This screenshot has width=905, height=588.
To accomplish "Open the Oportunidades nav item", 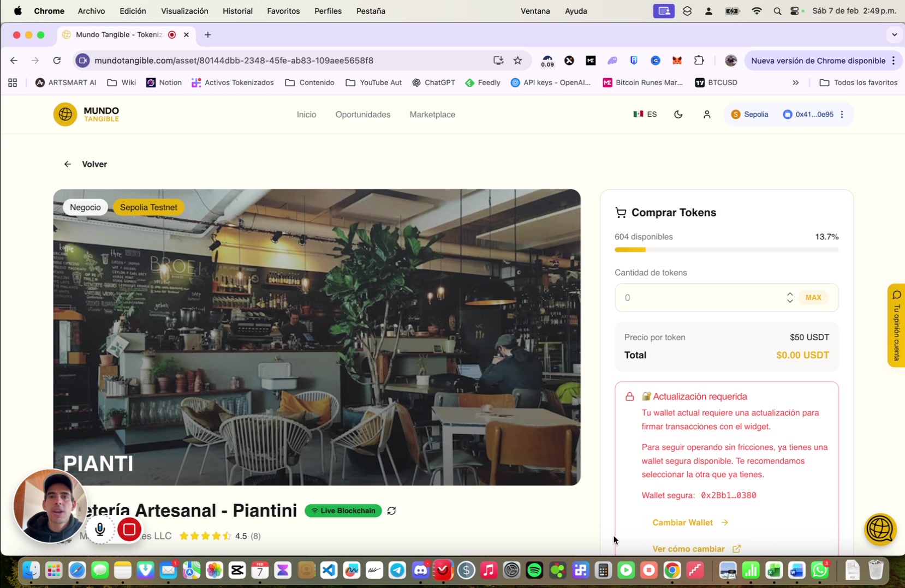I will (x=362, y=115).
